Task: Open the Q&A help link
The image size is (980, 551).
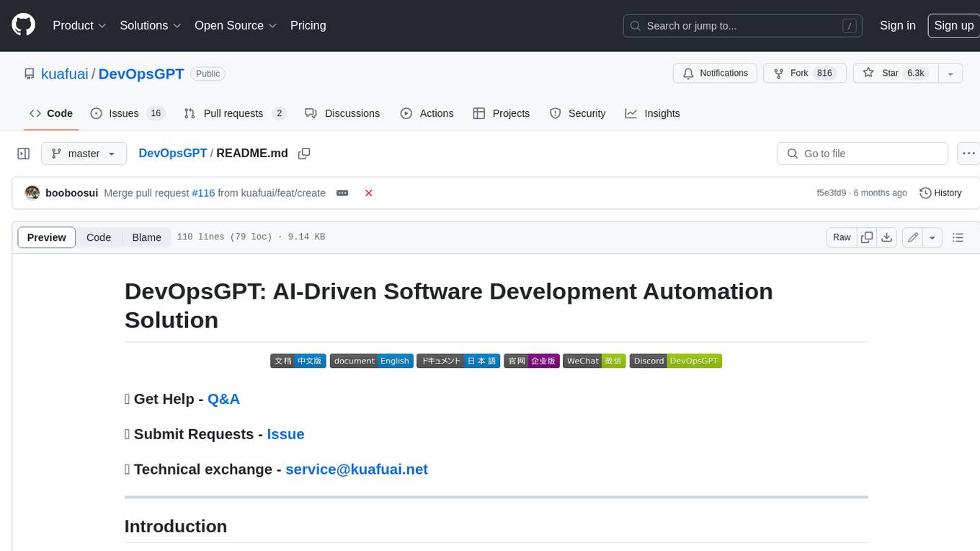Action: (223, 399)
